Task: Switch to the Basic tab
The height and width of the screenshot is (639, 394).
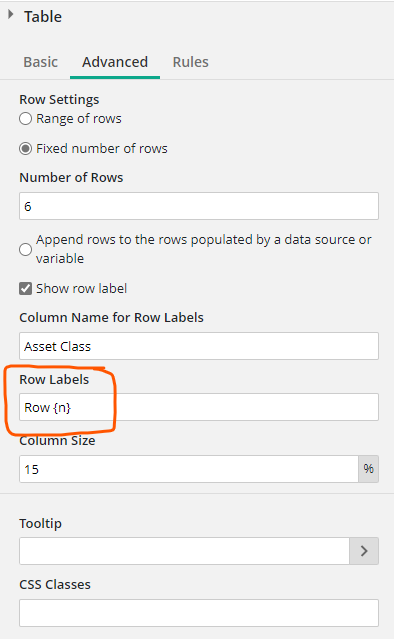Action: 40,62
